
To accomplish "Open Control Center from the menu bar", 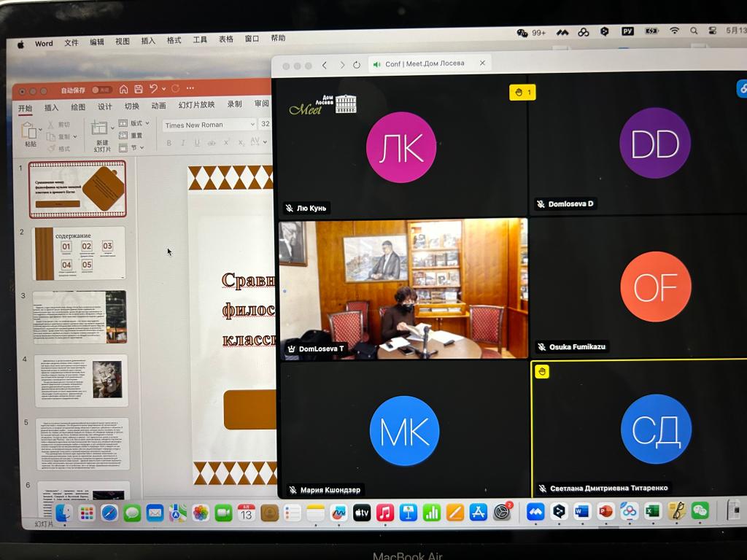I will click(x=713, y=31).
